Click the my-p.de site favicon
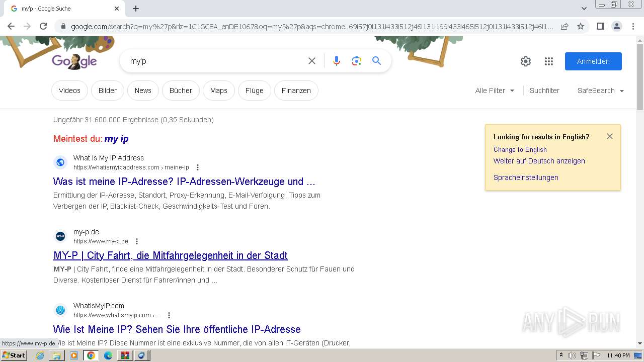The image size is (644, 362). click(60, 236)
